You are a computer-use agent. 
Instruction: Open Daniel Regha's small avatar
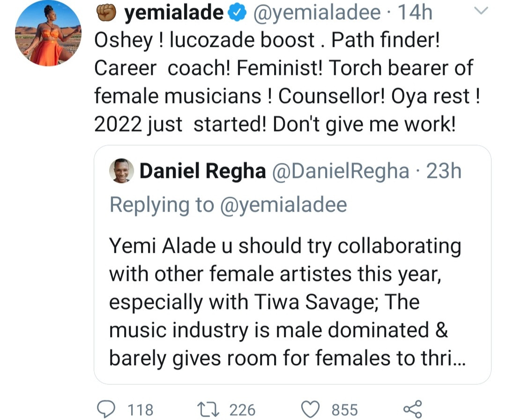[121, 171]
